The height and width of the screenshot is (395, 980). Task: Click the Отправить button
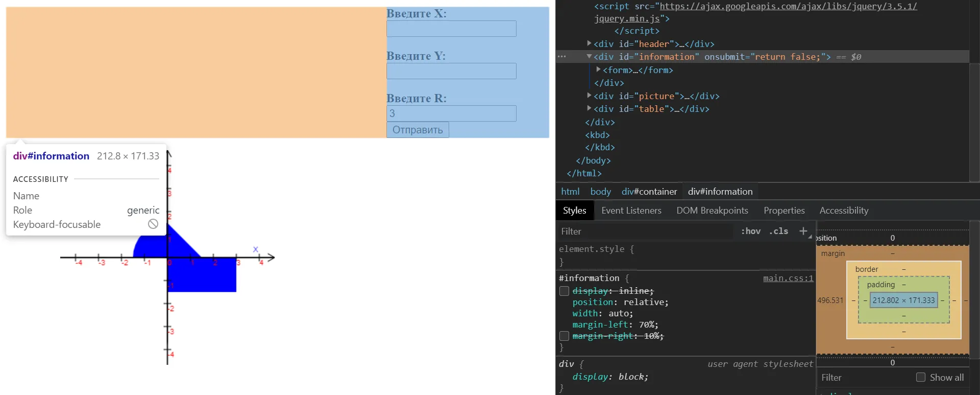(x=418, y=130)
